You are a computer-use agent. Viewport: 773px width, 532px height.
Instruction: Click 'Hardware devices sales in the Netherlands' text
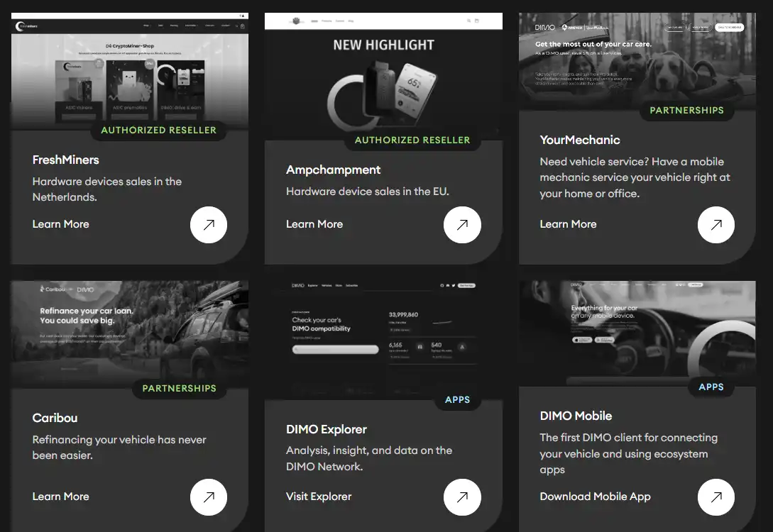pyautogui.click(x=107, y=189)
